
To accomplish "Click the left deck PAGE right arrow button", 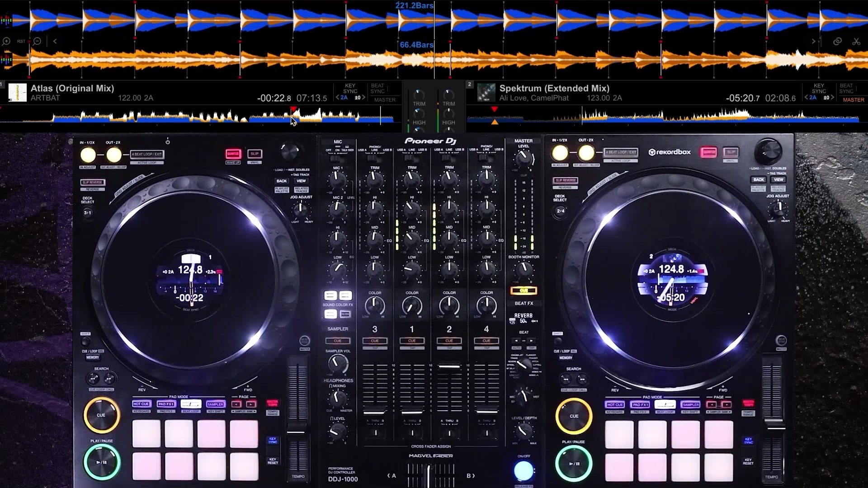I will click(x=251, y=404).
